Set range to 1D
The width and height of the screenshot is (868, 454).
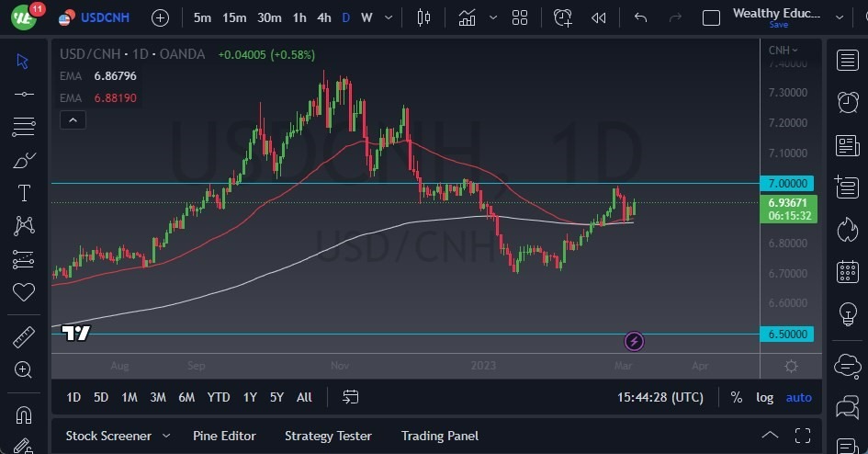73,397
